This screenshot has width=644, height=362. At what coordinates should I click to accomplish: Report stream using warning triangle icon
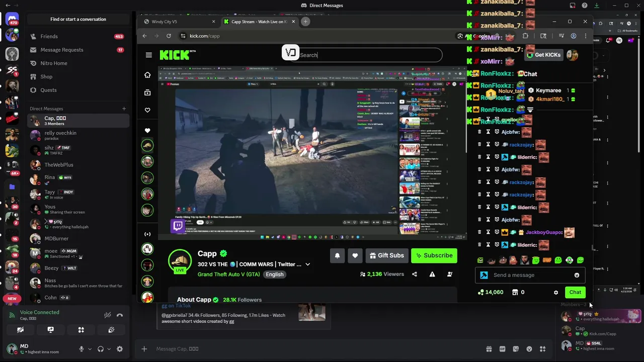click(432, 274)
